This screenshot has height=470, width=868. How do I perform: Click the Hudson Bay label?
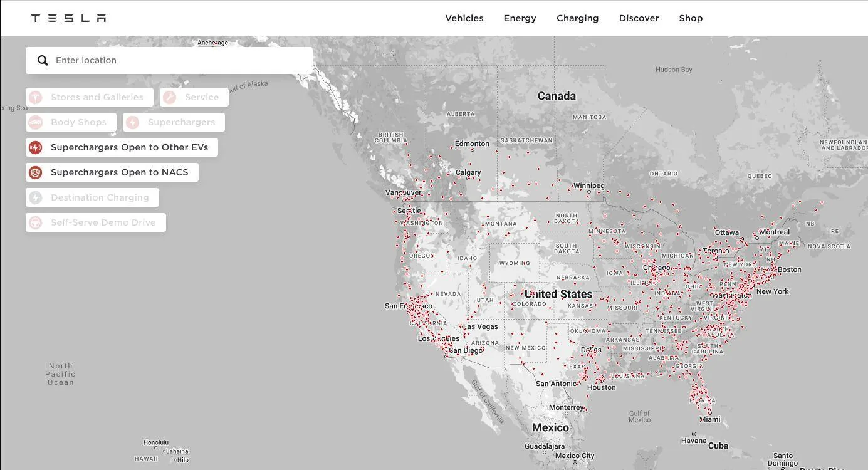[x=674, y=70]
